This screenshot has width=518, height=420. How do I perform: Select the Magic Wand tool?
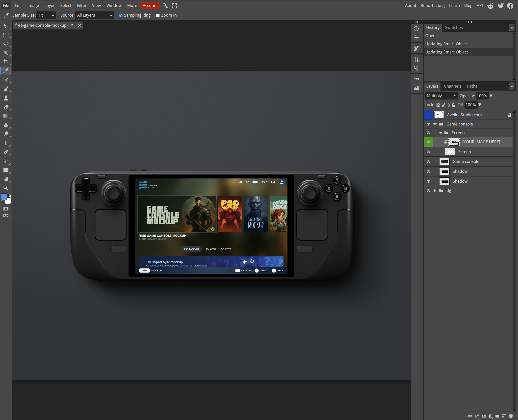click(x=6, y=53)
